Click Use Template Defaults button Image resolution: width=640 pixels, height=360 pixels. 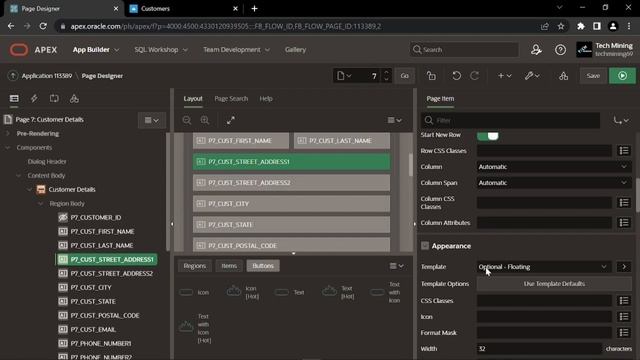pos(554,284)
